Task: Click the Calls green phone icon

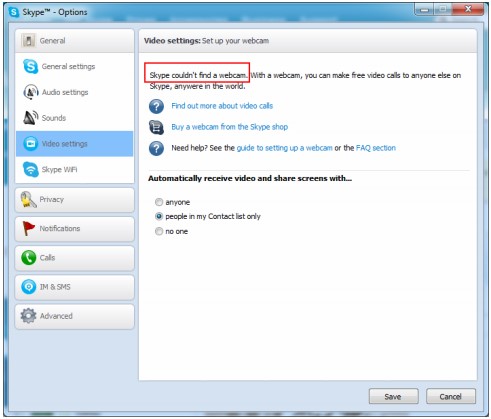Action: pyautogui.click(x=29, y=258)
